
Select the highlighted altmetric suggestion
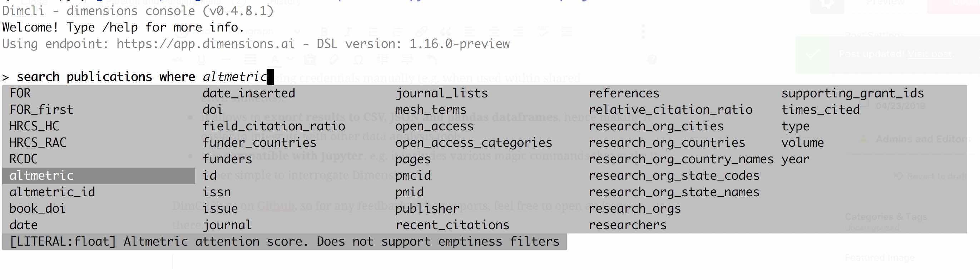(x=99, y=175)
